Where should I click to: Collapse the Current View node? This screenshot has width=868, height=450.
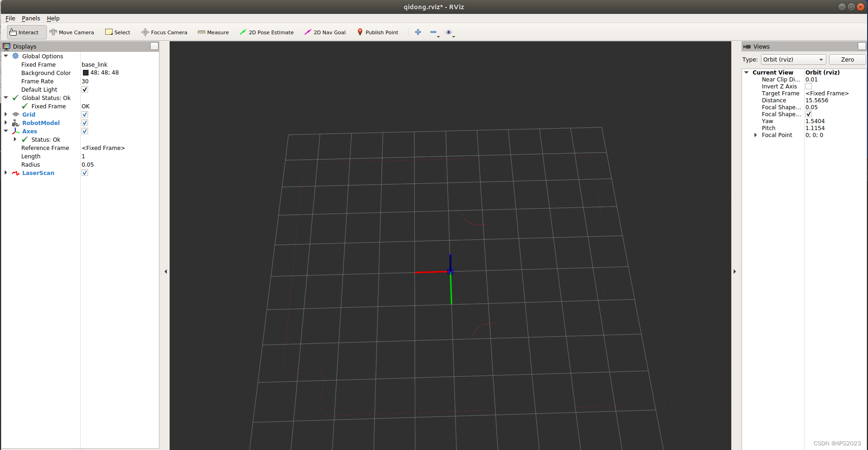point(747,72)
